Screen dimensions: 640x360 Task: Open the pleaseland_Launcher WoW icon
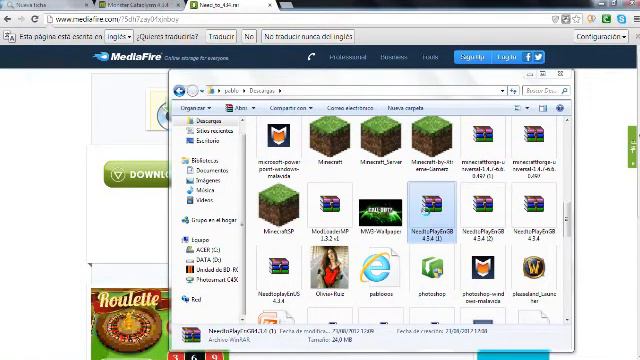point(534,267)
